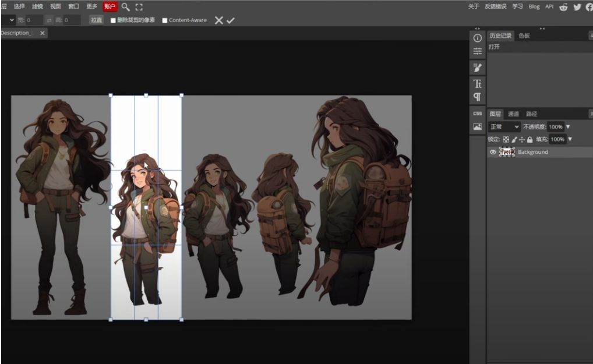
Task: Open the Info panel icon
Action: (478, 38)
